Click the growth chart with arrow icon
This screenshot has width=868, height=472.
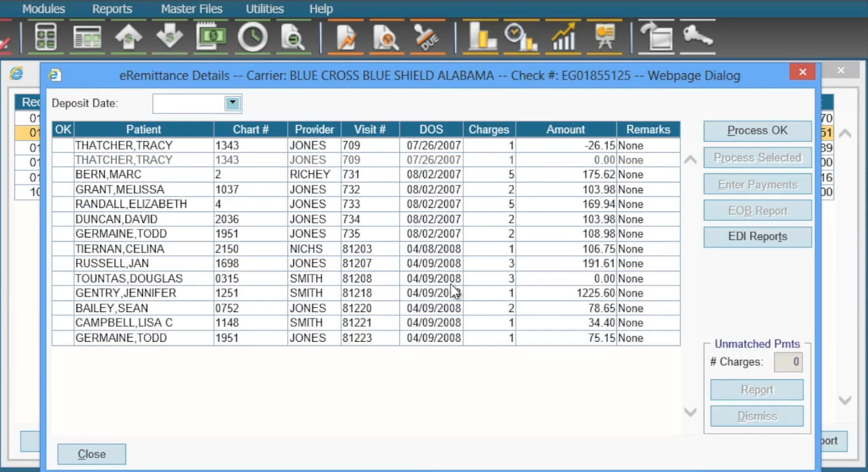tap(563, 38)
